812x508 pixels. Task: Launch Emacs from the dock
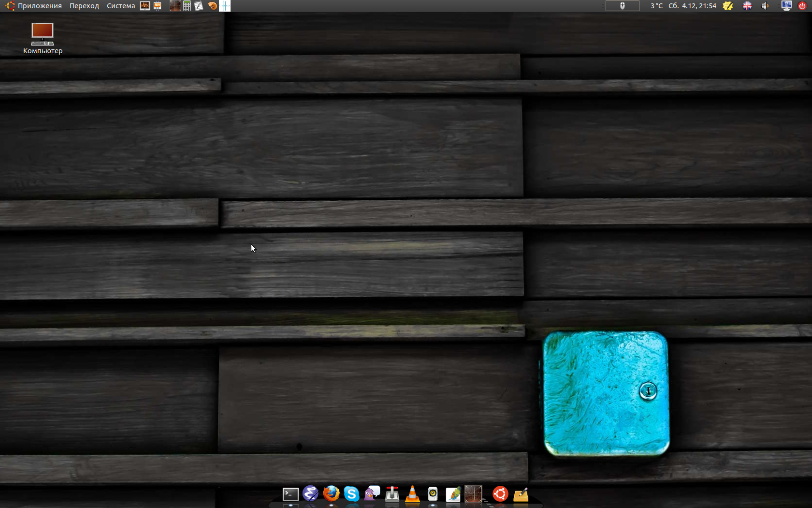coord(310,493)
